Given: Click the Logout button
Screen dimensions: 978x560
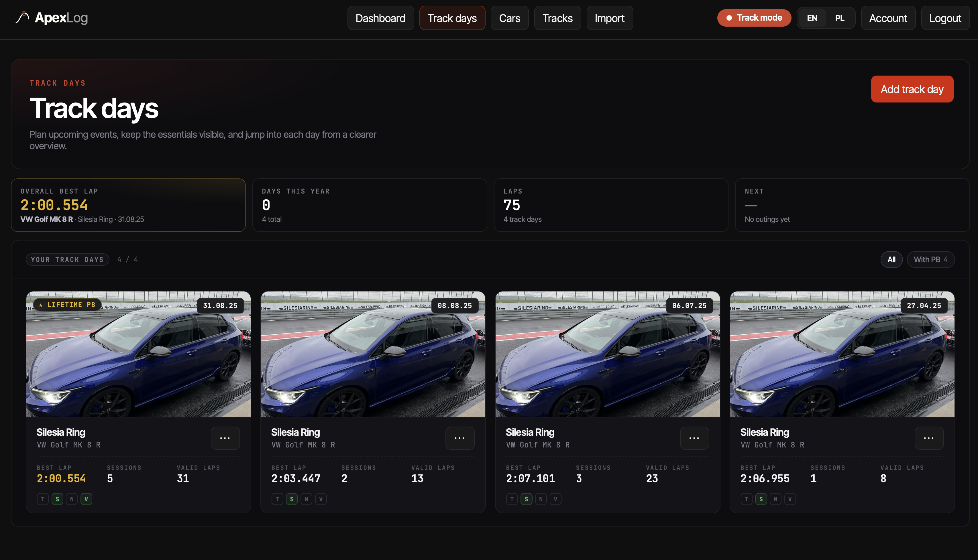Looking at the screenshot, I should [x=945, y=18].
